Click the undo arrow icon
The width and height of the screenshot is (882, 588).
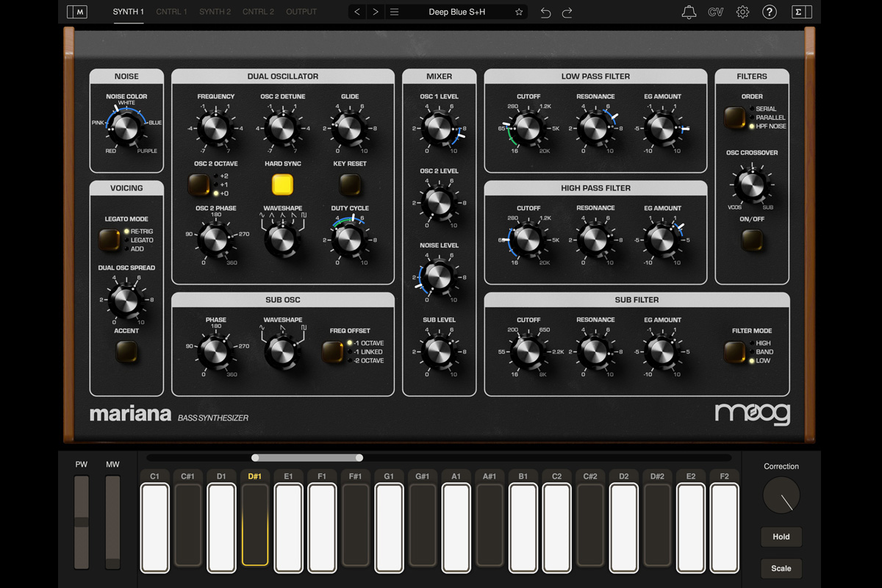pos(545,12)
